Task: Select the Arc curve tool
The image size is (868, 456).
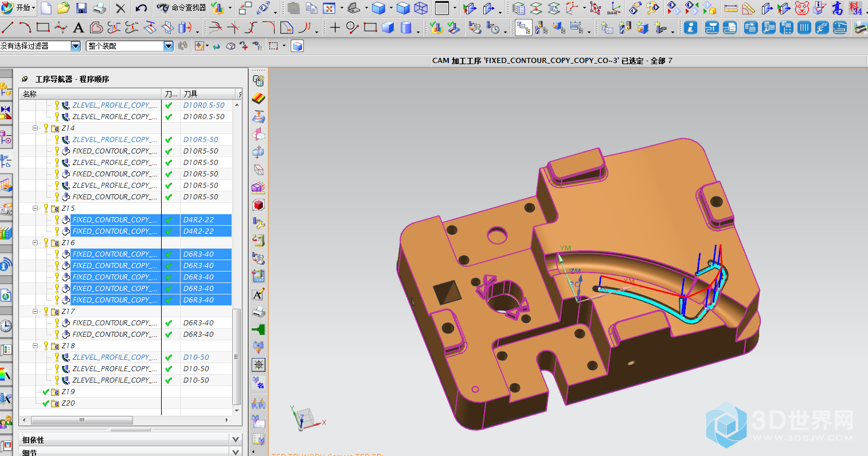Action: click(x=25, y=27)
